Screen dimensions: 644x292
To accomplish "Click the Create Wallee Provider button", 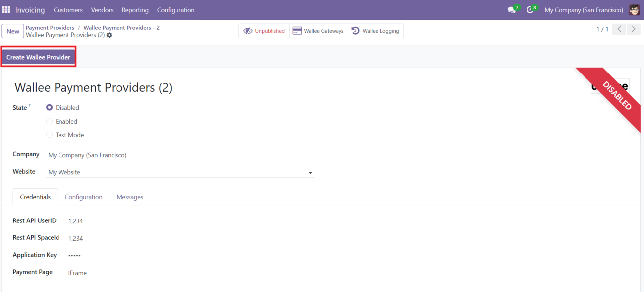I will coord(39,57).
